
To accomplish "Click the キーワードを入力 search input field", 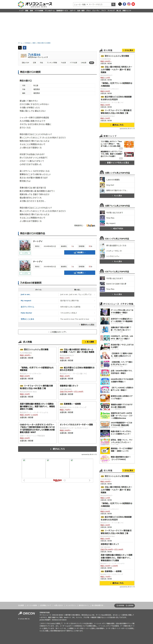I will click(x=99, y=4).
